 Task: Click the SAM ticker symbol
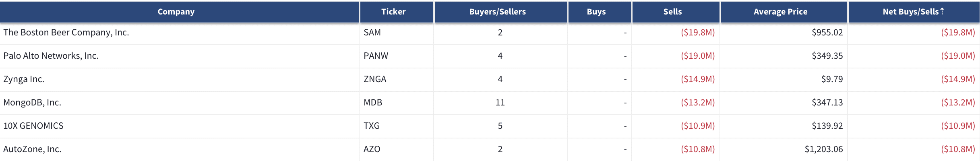(372, 32)
